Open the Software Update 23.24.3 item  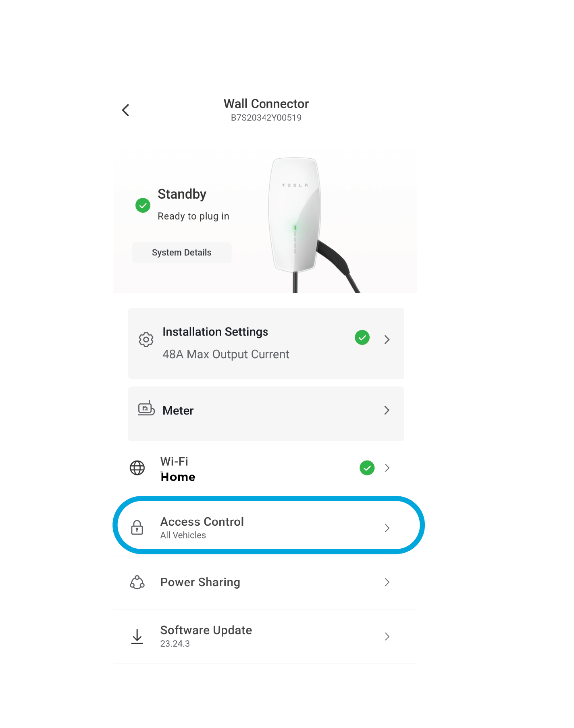(x=265, y=637)
